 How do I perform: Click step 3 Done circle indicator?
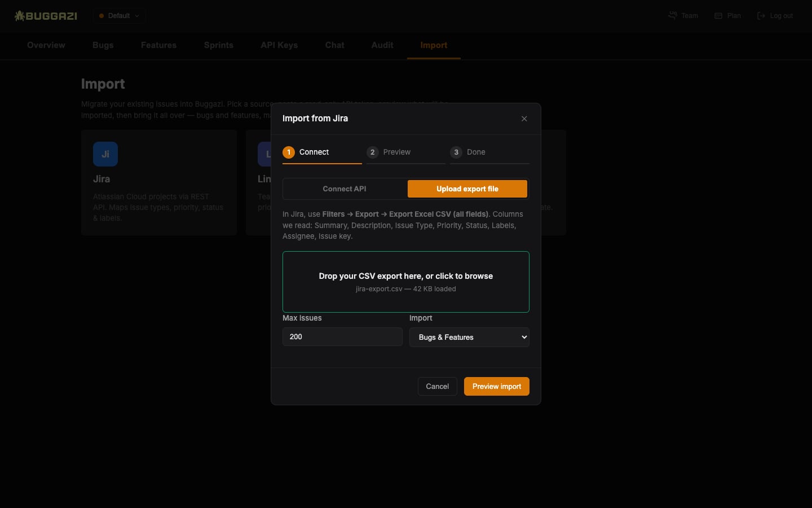point(456,152)
